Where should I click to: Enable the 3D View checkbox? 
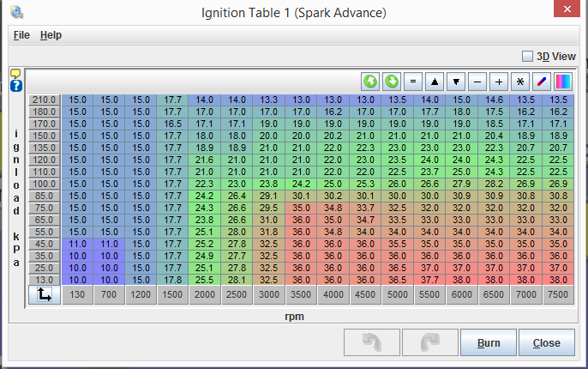(x=527, y=57)
